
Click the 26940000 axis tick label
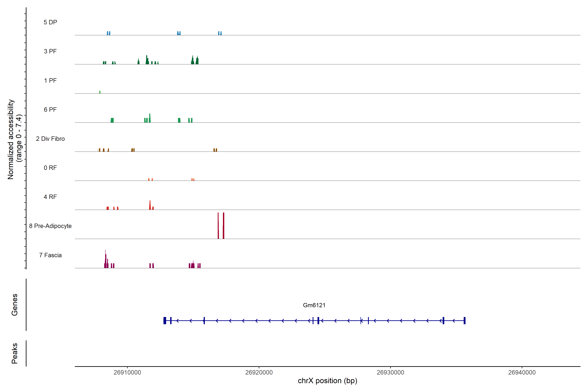(522, 373)
